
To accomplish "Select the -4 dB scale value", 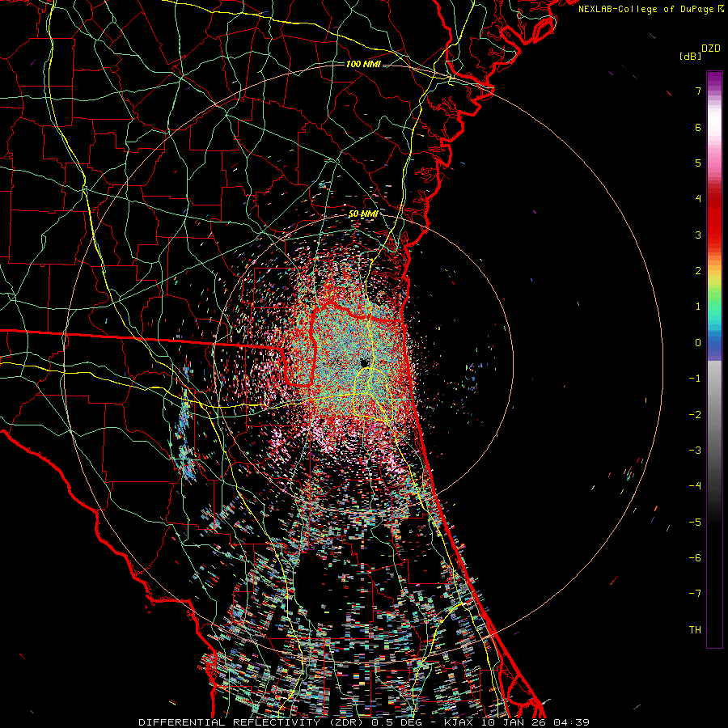I will [x=695, y=485].
